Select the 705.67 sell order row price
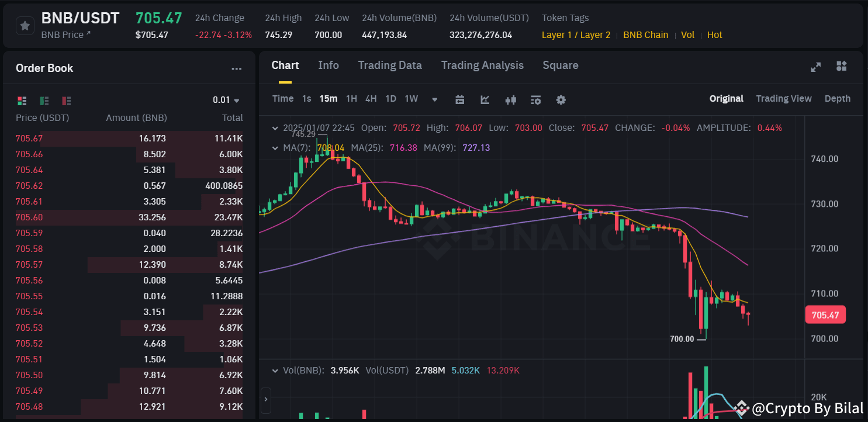The height and width of the screenshot is (422, 868). click(x=29, y=139)
